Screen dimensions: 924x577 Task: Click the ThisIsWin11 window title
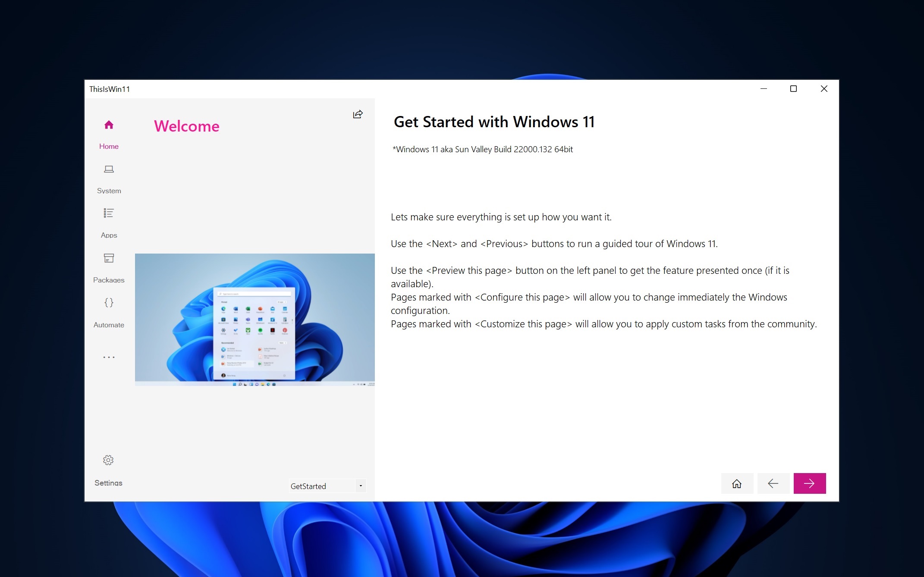[x=110, y=89]
